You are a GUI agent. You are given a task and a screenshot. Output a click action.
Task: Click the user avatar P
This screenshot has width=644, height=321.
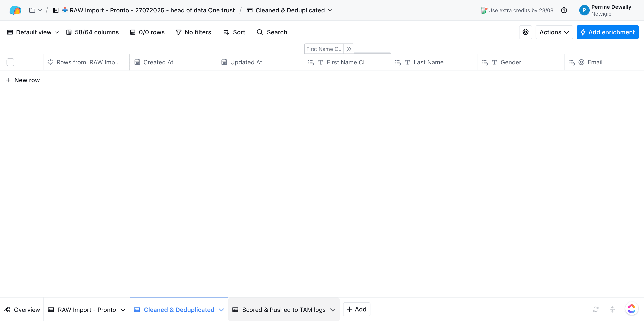click(584, 10)
